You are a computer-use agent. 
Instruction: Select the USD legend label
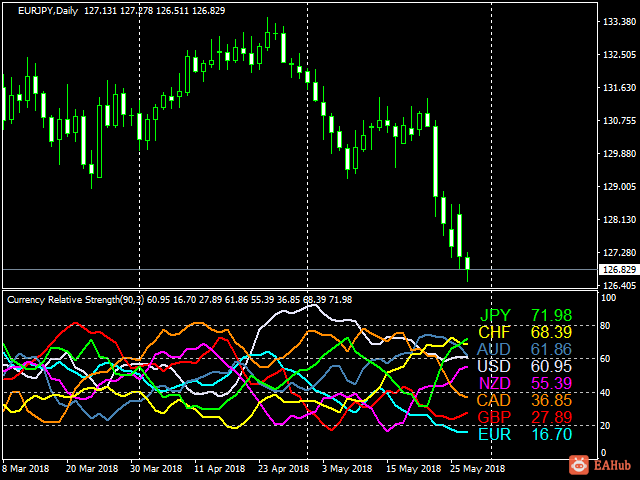click(x=494, y=366)
